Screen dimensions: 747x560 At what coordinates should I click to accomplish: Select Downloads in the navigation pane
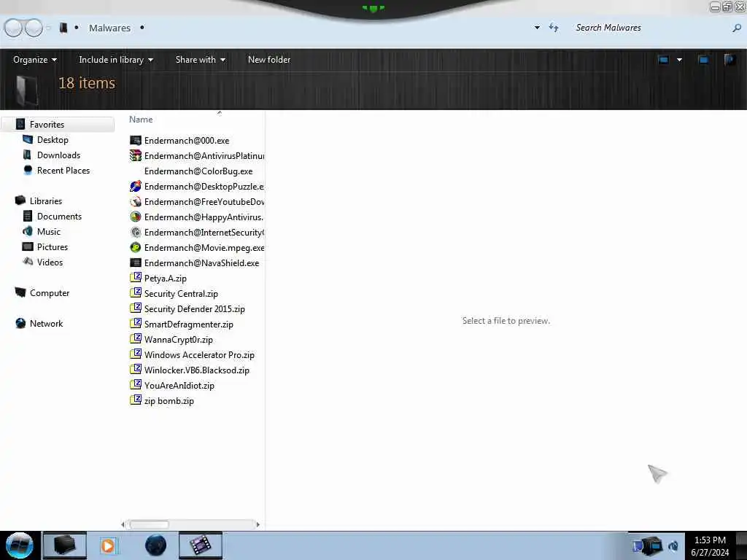(x=58, y=155)
